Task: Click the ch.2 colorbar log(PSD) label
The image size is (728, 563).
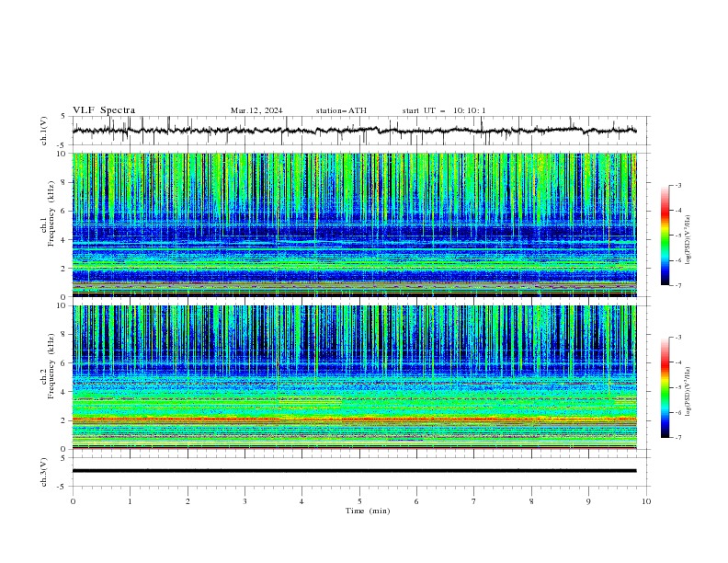Action: 688,392
